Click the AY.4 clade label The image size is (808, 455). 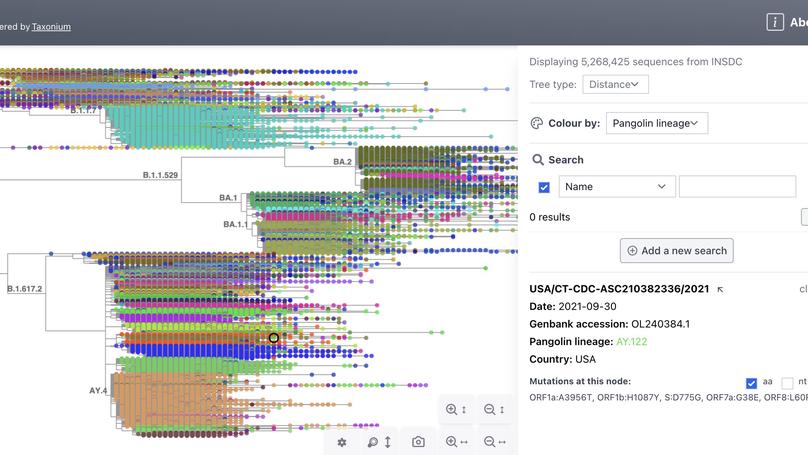pyautogui.click(x=98, y=391)
